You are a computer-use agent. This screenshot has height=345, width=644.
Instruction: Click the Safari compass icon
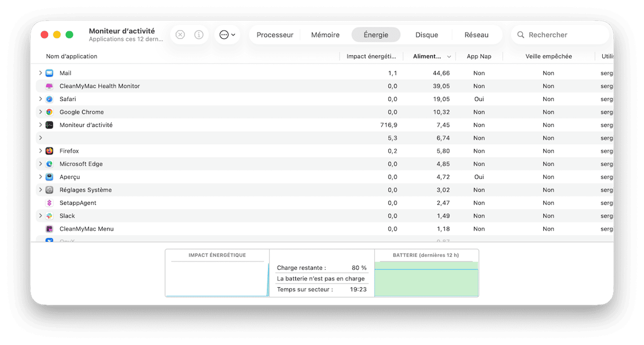point(49,99)
